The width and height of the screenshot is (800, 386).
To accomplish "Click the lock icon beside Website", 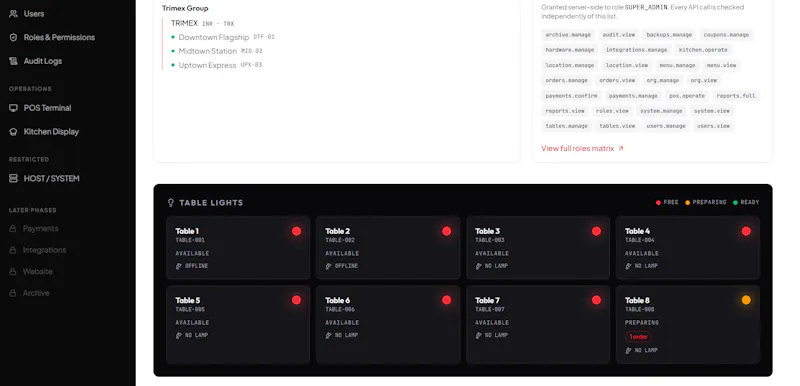I will coord(13,271).
